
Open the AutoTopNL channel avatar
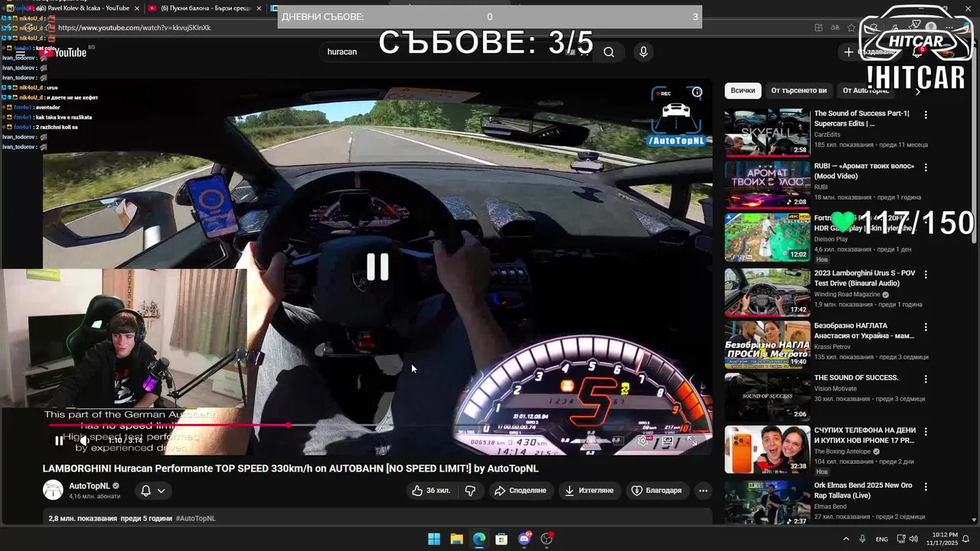(53, 490)
